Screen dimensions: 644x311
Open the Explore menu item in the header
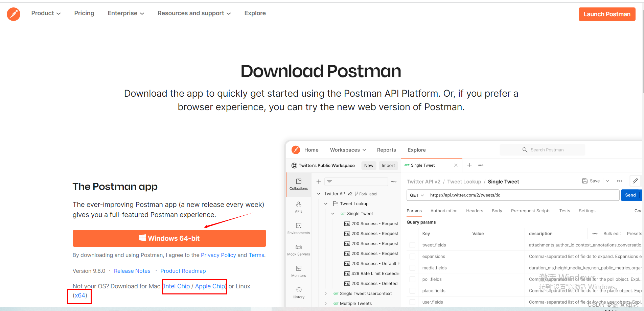pyautogui.click(x=255, y=13)
